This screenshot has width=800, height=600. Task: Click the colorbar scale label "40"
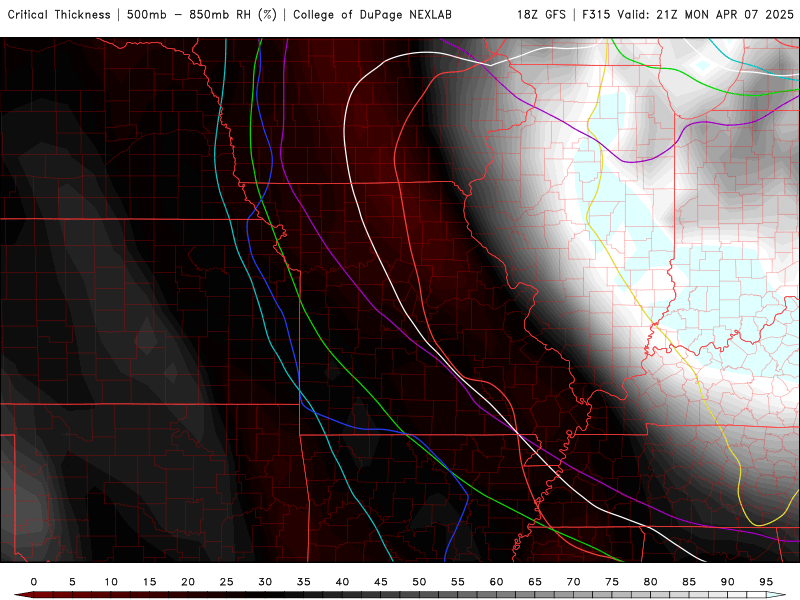point(342,582)
